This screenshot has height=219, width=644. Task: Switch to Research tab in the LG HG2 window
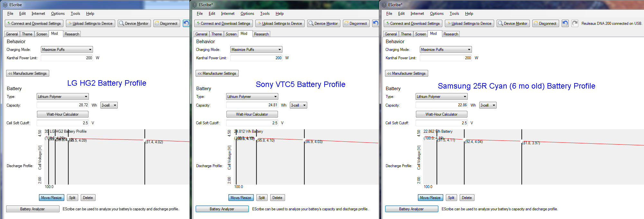72,34
